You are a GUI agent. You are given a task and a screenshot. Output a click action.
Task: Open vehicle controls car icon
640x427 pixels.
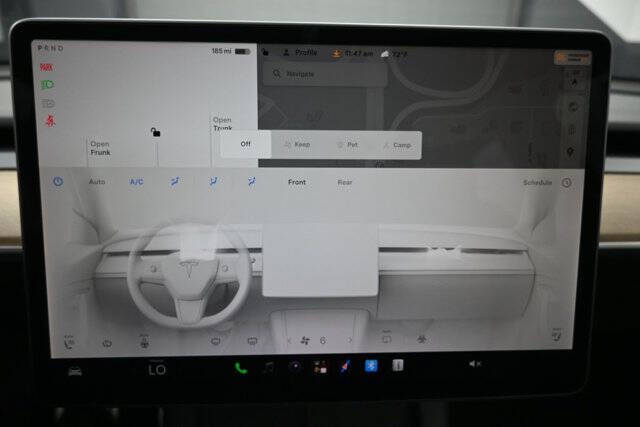75,371
